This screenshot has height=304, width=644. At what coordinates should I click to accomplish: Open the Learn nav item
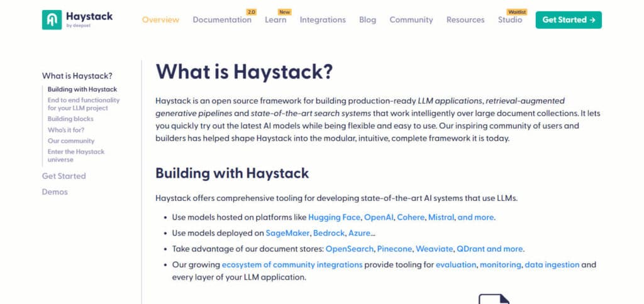click(x=275, y=19)
